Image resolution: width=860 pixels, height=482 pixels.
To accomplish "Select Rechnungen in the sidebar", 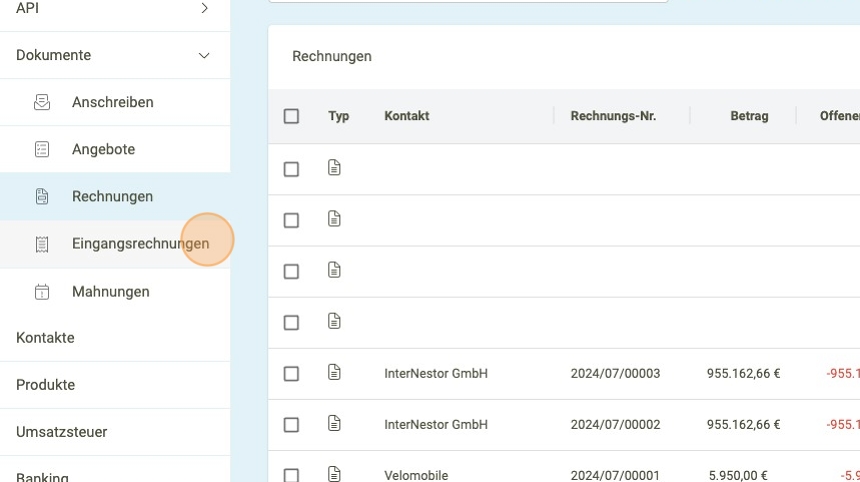I will (115, 196).
